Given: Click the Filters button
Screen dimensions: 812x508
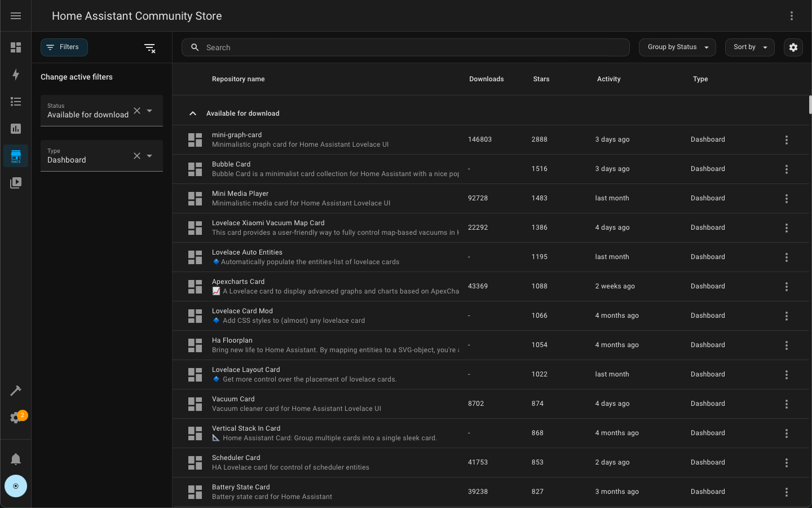Looking at the screenshot, I should coord(64,47).
